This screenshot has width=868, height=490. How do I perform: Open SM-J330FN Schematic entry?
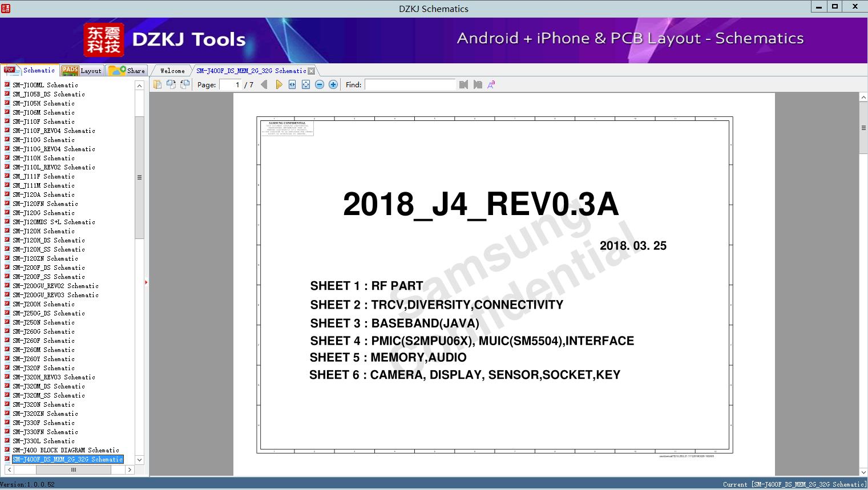[45, 432]
